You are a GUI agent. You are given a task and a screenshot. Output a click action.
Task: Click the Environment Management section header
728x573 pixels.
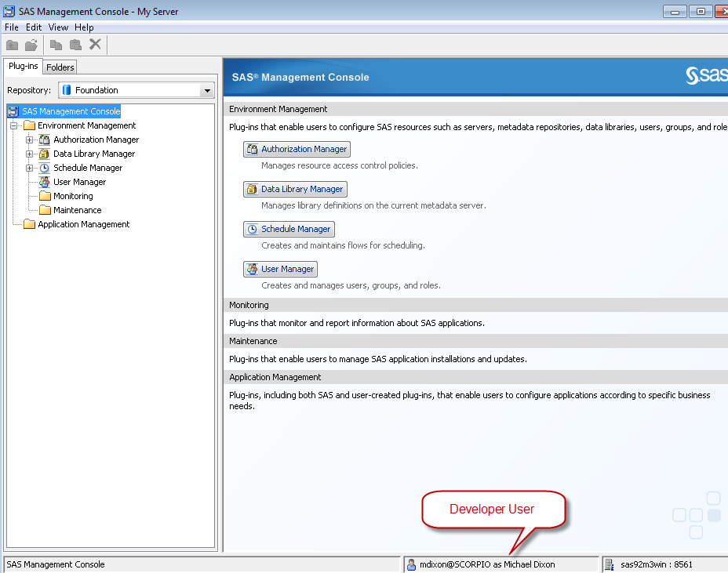coord(476,109)
